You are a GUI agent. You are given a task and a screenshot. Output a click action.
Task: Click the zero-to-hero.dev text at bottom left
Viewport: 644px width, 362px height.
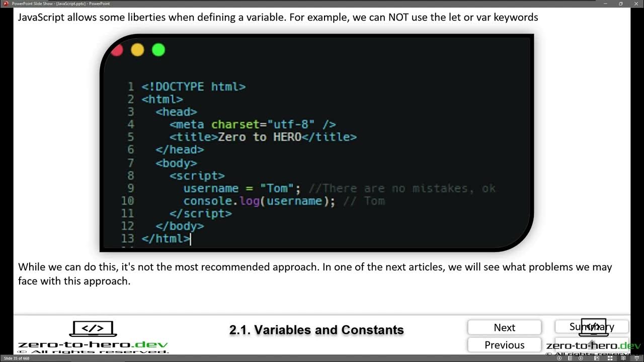click(x=93, y=345)
